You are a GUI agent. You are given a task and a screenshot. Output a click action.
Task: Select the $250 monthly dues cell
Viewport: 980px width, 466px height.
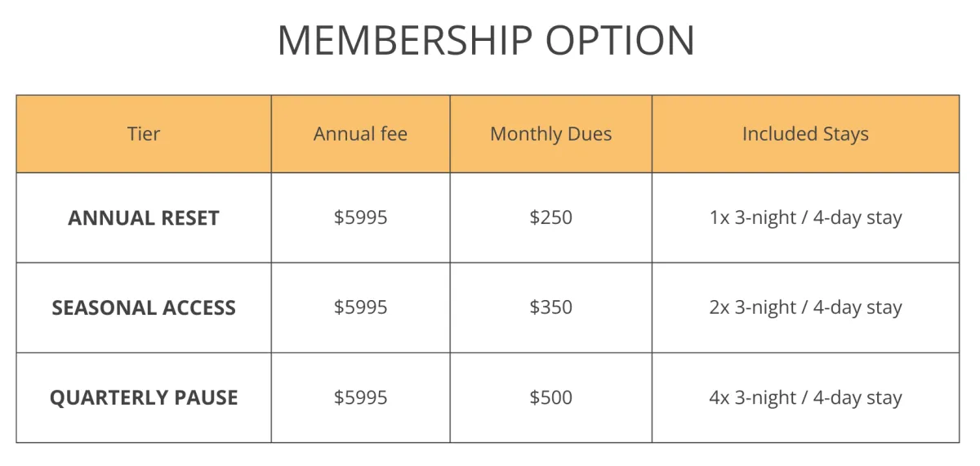pos(550,218)
